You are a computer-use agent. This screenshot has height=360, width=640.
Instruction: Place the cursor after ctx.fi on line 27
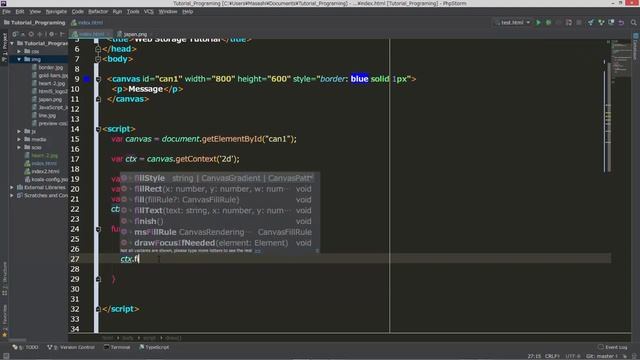point(140,259)
